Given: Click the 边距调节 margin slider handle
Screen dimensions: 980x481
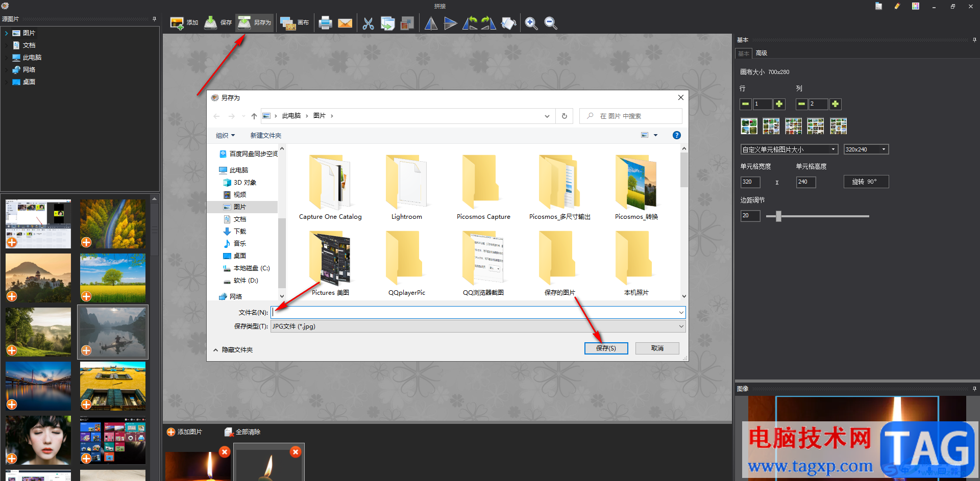Looking at the screenshot, I should 778,216.
